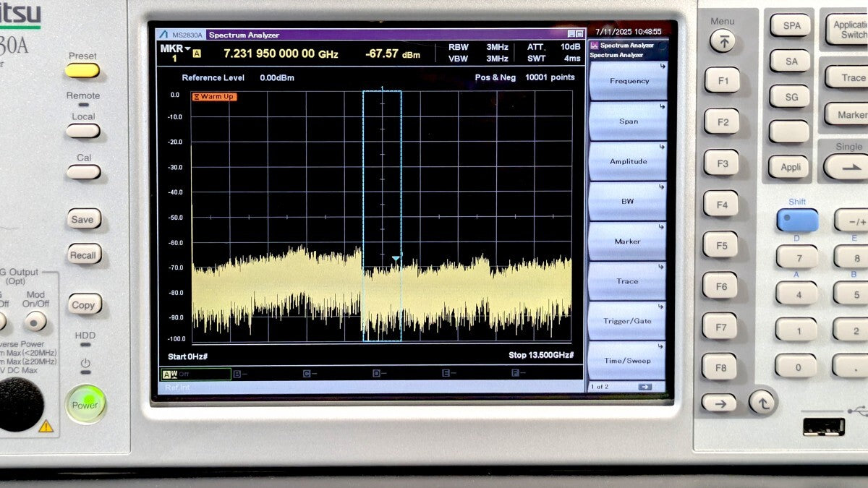Switch to Local control mode
868x488 pixels.
tap(82, 131)
